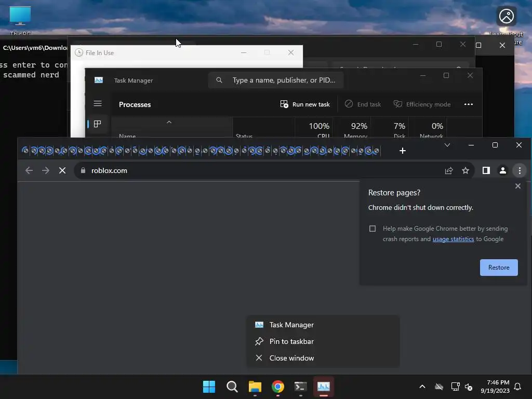
Task: Open the Chrome profile icon
Action: [x=503, y=170]
